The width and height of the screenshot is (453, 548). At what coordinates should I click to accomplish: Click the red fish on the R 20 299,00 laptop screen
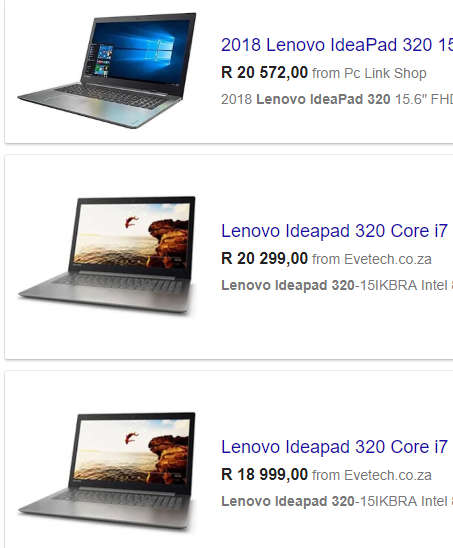(x=131, y=222)
